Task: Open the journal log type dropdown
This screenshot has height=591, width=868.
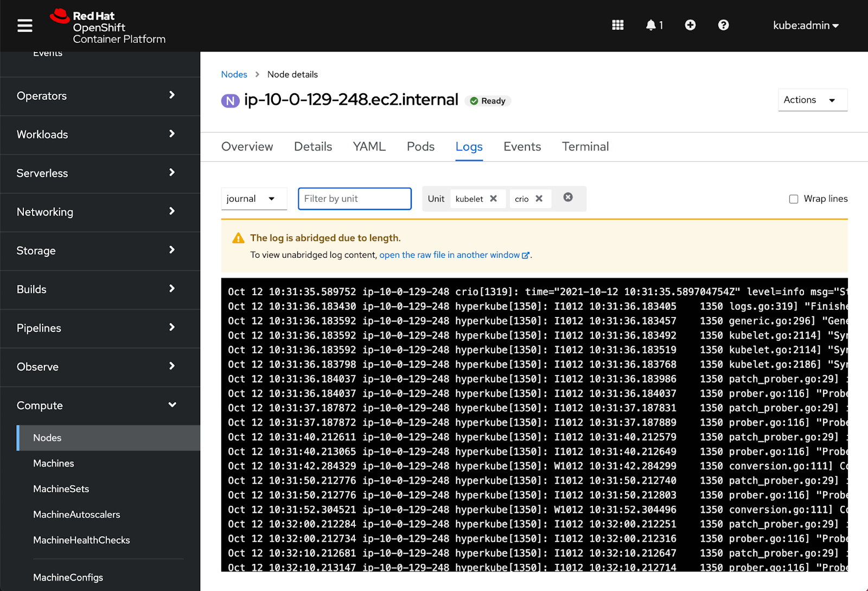Action: (x=253, y=199)
